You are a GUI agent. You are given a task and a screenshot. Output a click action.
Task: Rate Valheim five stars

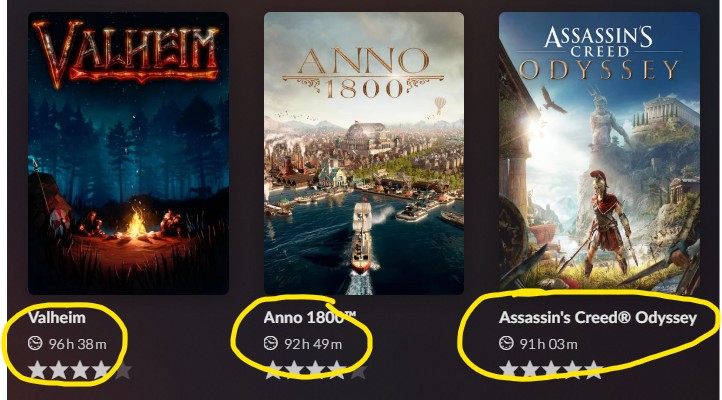point(122,371)
